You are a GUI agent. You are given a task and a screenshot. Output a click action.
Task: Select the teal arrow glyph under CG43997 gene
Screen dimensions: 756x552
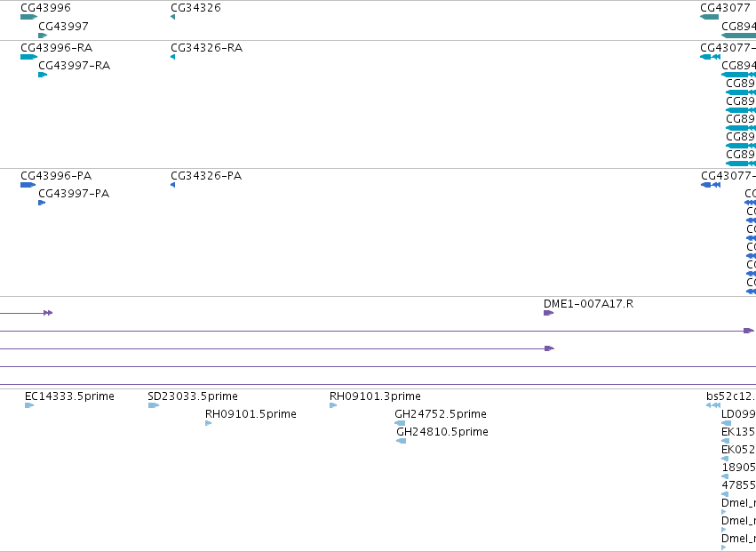tap(43, 36)
